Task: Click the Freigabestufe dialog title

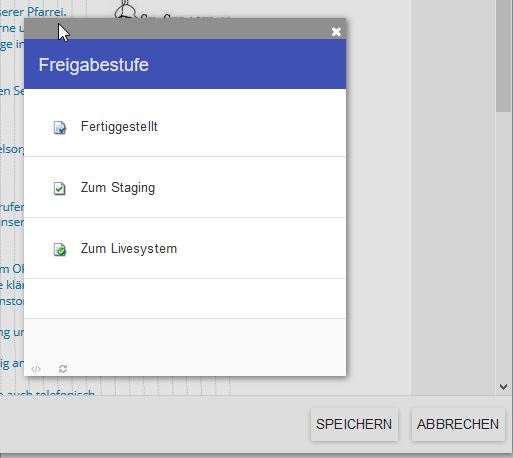Action: [x=94, y=65]
